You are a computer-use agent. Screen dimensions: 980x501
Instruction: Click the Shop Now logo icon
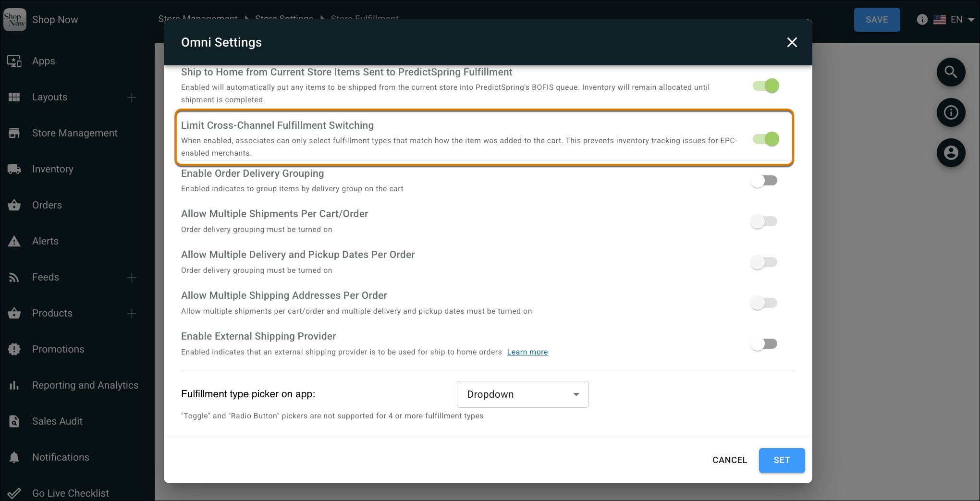click(x=14, y=20)
